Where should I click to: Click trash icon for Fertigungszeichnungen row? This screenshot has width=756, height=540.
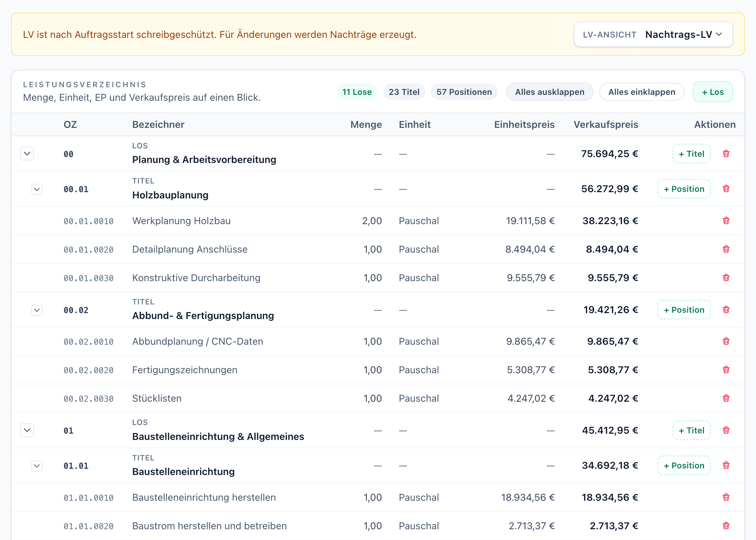pos(726,370)
